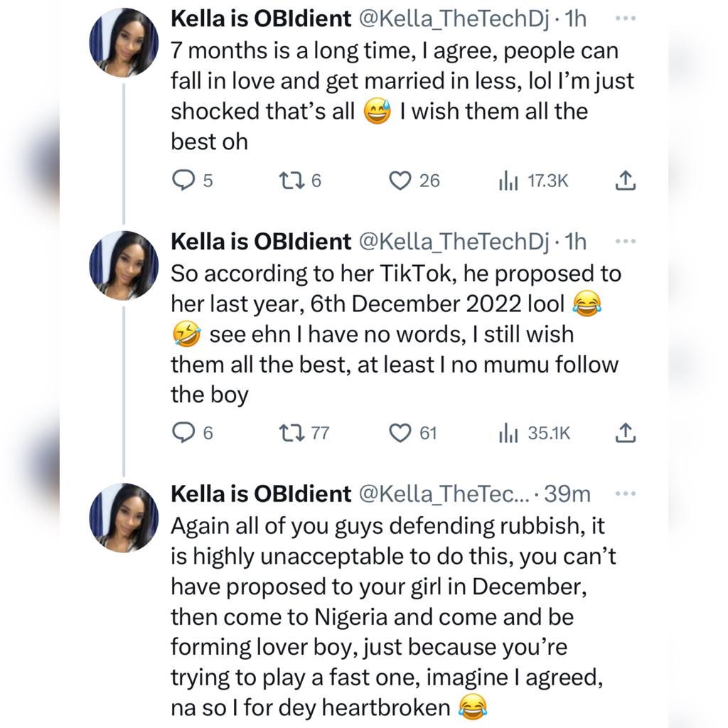728x728 pixels.
Task: Open the first tweet's profile picture
Action: pos(124,43)
